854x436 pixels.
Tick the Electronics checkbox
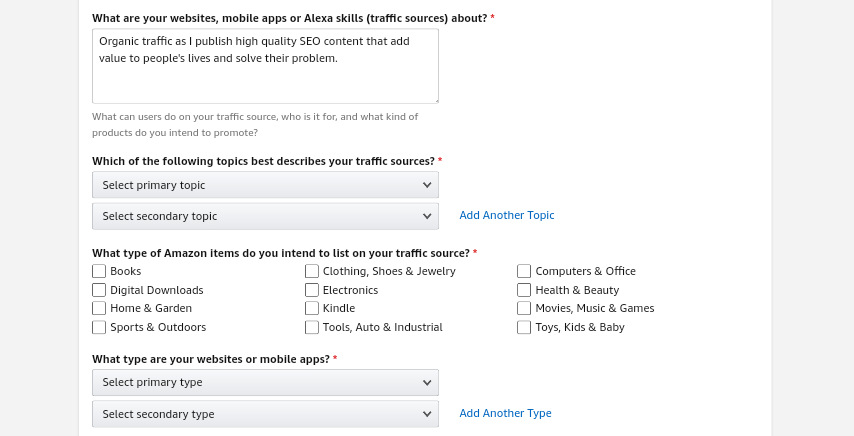point(312,290)
